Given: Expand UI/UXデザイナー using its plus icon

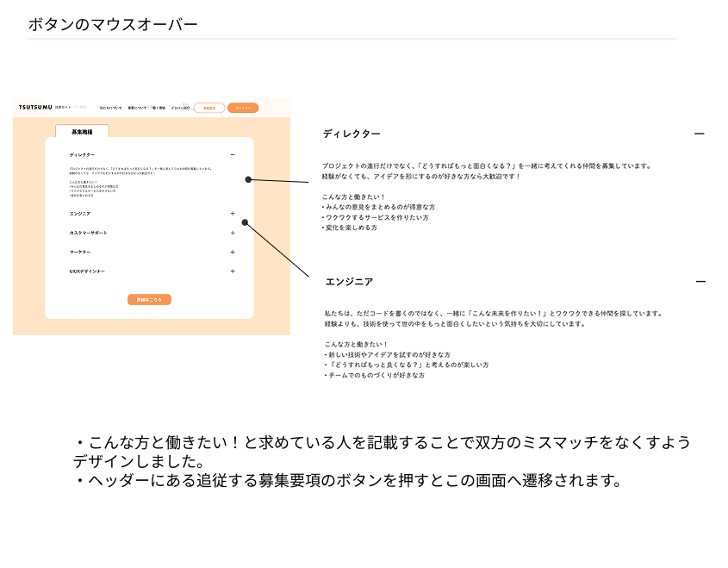Looking at the screenshot, I should 233,272.
